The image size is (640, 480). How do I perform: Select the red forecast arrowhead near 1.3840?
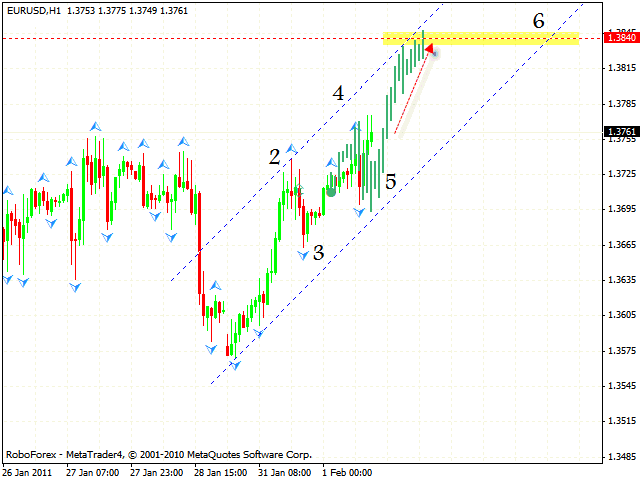tap(429, 49)
